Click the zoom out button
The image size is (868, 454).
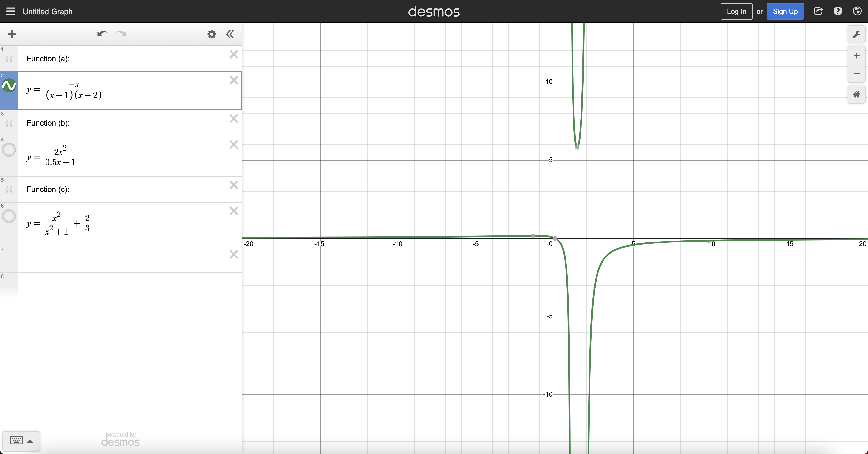point(856,73)
